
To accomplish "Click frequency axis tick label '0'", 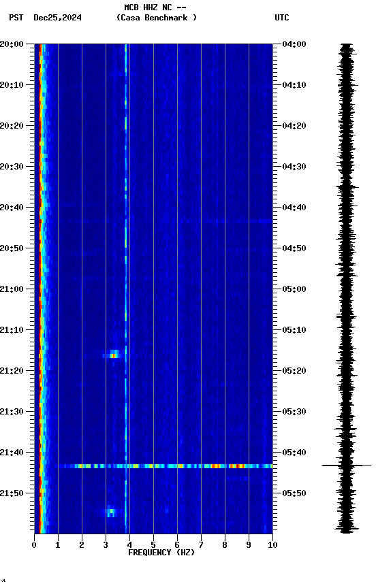I will 34,545.
